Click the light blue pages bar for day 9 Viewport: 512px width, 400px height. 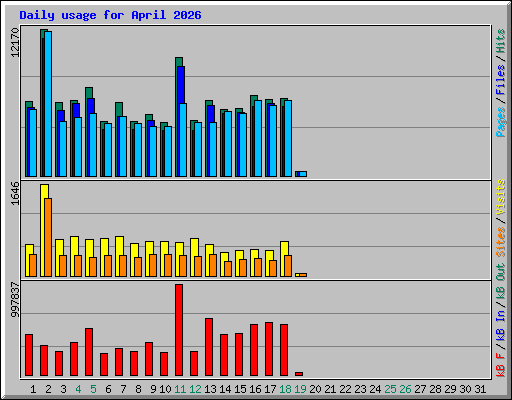[153, 152]
